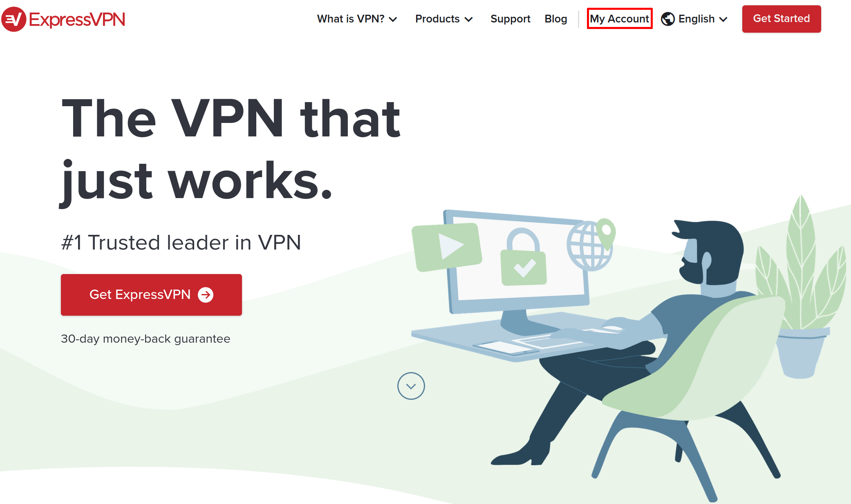Click the globe with location pin illustration

pos(591,245)
